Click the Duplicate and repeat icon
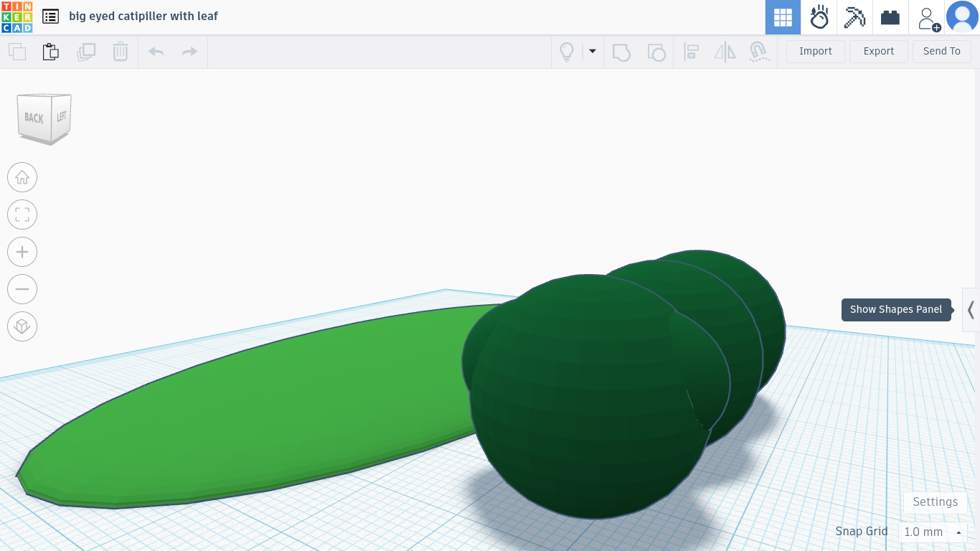 coord(86,52)
